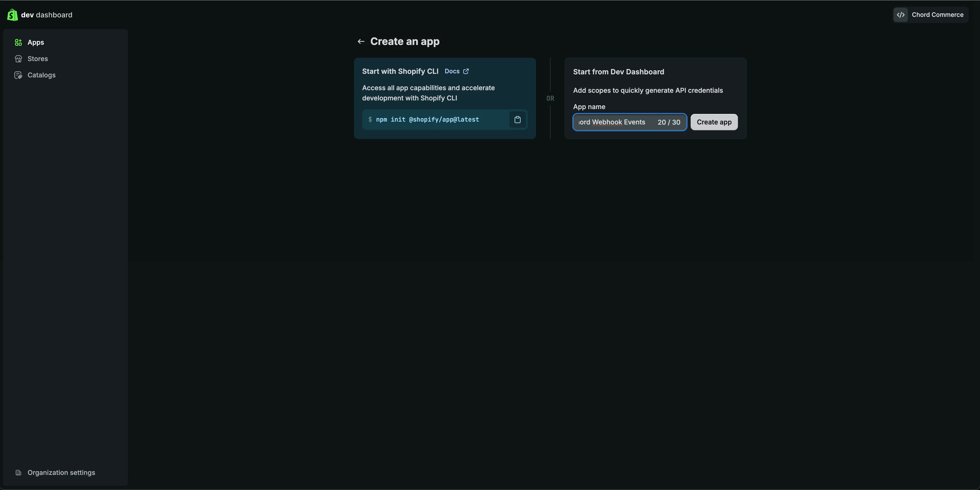Click the Apps grid icon in sidebar
Viewport: 980px width, 490px height.
[x=18, y=43]
